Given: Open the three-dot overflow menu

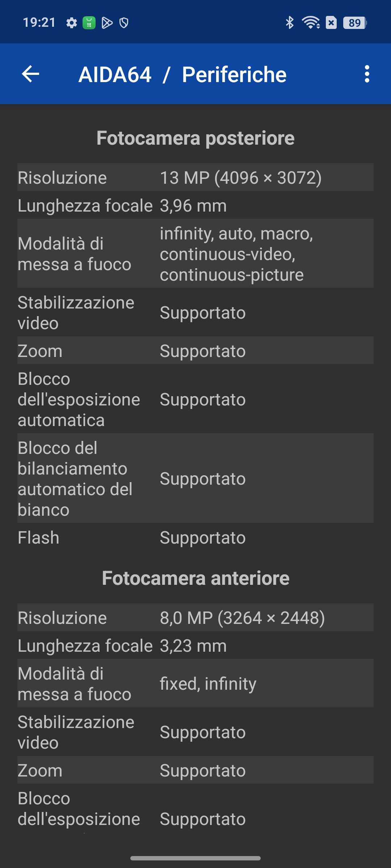Looking at the screenshot, I should [x=367, y=74].
